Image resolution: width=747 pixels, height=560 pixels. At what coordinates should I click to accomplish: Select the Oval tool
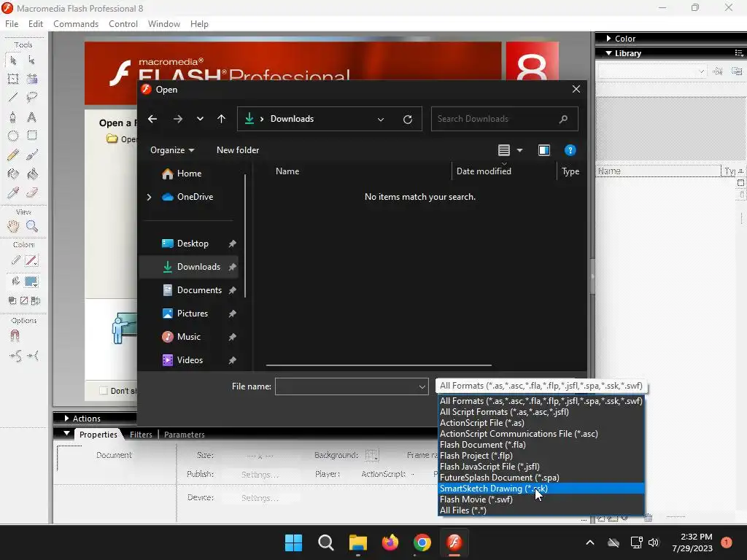coord(13,136)
